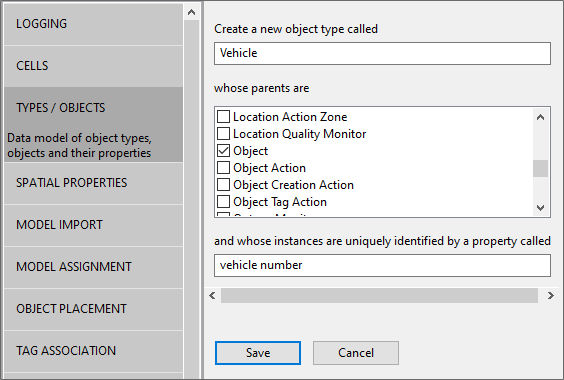Screen dimensions: 564x380
Task: Check the Location Action Zone parent
Action: [223, 117]
